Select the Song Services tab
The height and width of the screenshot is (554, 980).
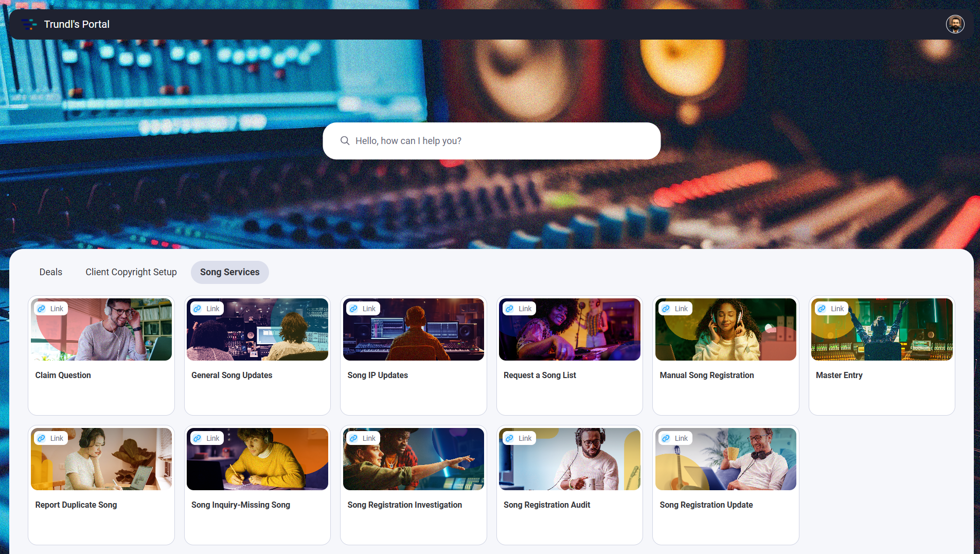[x=230, y=272]
